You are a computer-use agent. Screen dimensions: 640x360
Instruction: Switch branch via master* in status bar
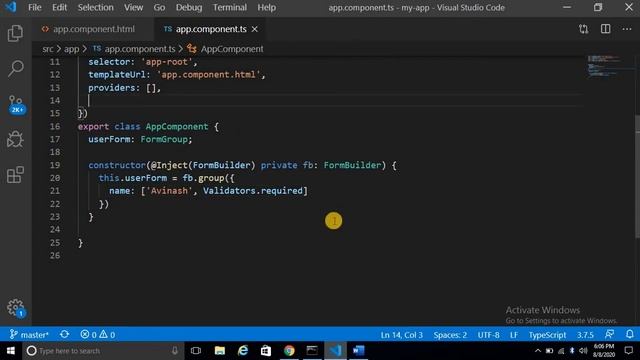(x=29, y=335)
